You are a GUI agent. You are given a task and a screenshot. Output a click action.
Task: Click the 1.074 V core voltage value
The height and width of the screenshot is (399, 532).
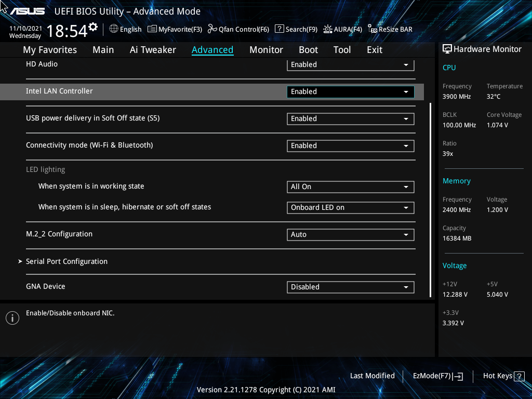click(497, 125)
